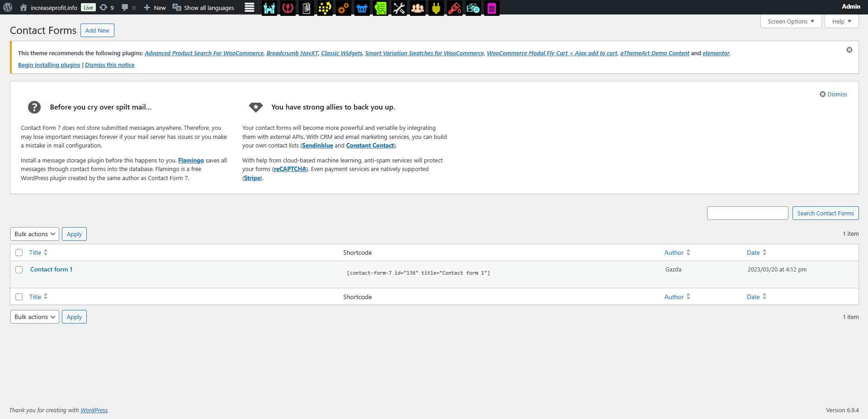Open the Admin account menu
Viewport: 868px width, 419px height.
(851, 6)
